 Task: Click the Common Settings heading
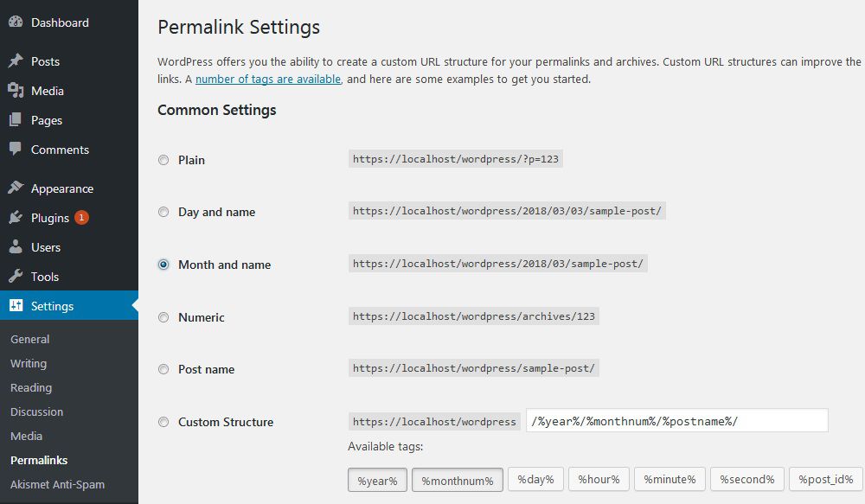click(217, 111)
